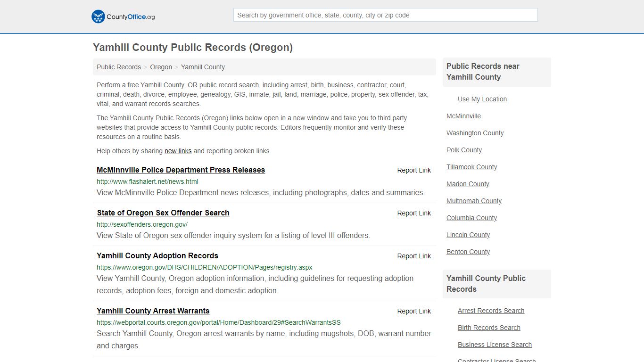Click the page title Yamhill County Public Records
Image resolution: width=644 pixels, height=362 pixels.
tap(193, 48)
